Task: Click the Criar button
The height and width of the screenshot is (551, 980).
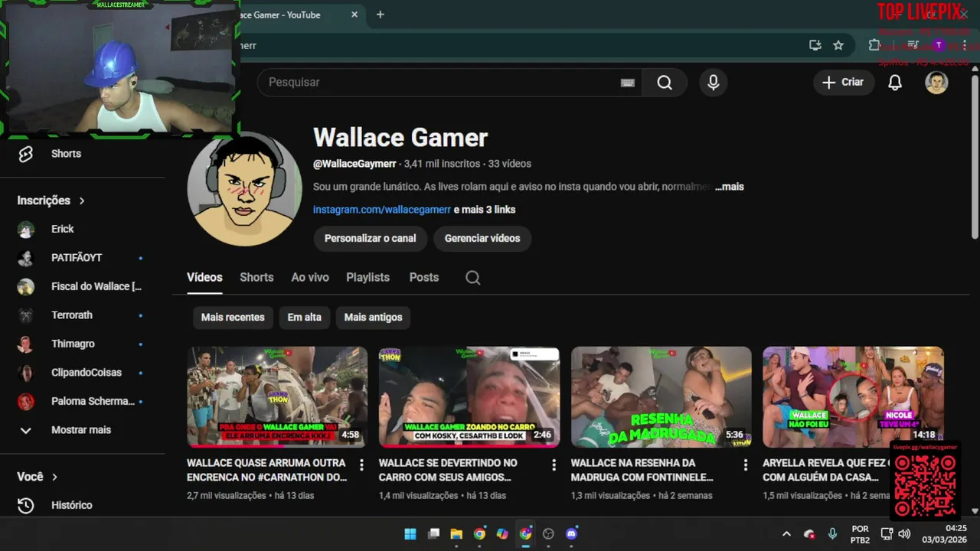Action: [x=844, y=83]
